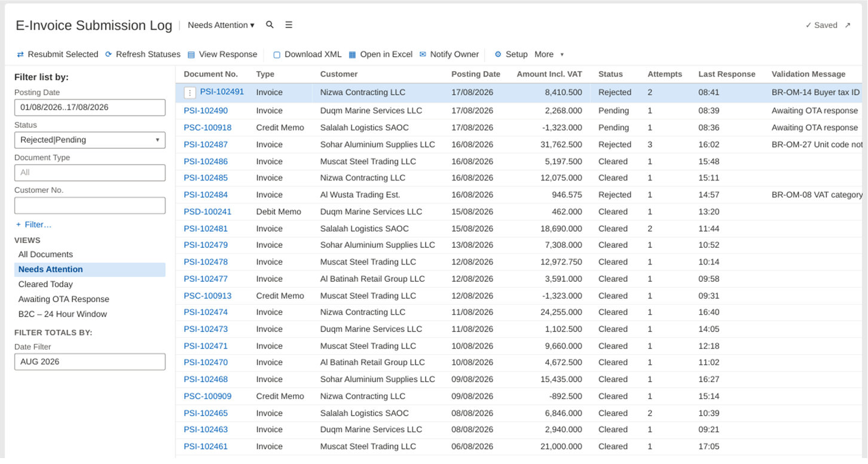Click the Resubmit Selected action label
Viewport: 868px width, 464px height.
[63, 54]
